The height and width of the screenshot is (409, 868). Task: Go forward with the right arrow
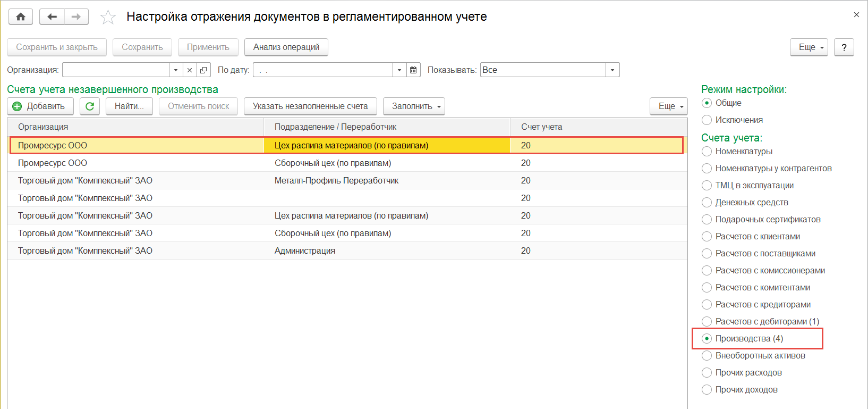point(76,17)
